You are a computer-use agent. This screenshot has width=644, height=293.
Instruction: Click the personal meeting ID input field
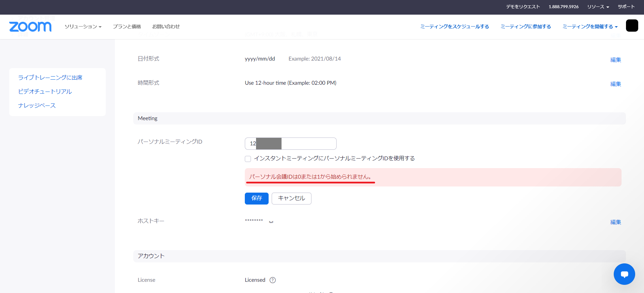[308, 144]
